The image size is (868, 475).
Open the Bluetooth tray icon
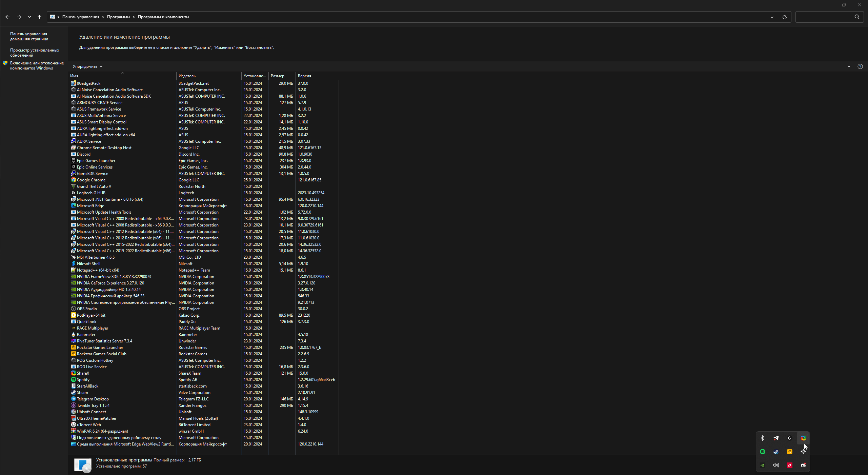(x=762, y=438)
